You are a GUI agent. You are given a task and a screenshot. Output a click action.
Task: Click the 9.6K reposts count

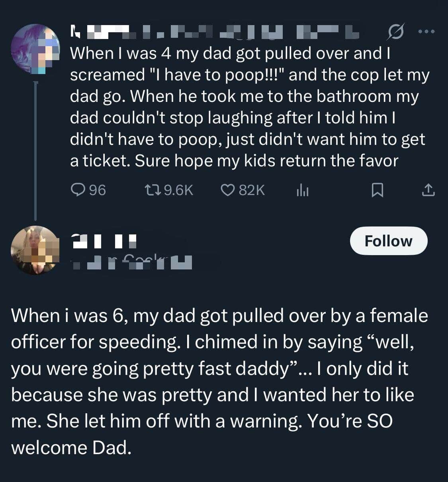tap(178, 190)
